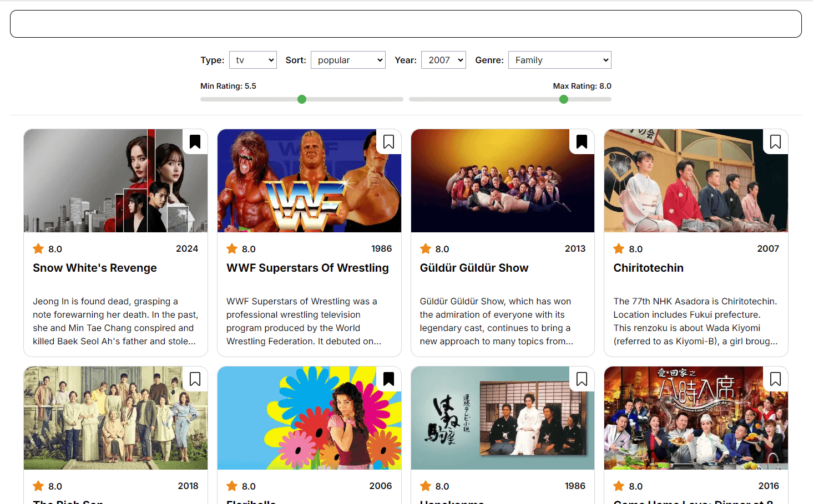
Task: Open the Sort dropdown showing popular
Action: coord(348,60)
